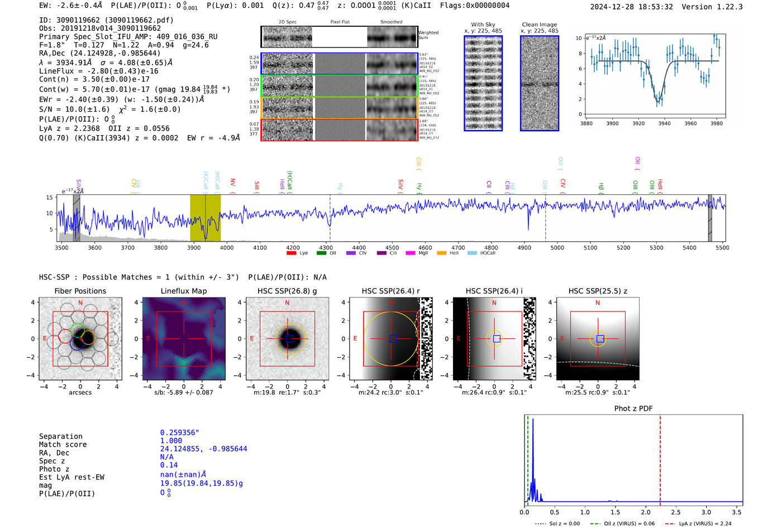
Task: Click the orange HeII legend swatch
Action: [442, 253]
